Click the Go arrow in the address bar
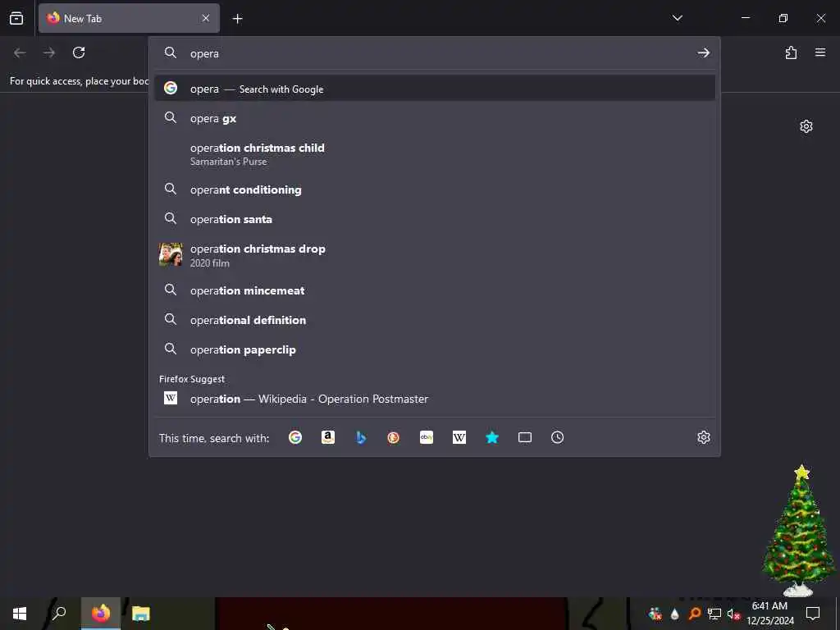The image size is (840, 630). (x=703, y=53)
